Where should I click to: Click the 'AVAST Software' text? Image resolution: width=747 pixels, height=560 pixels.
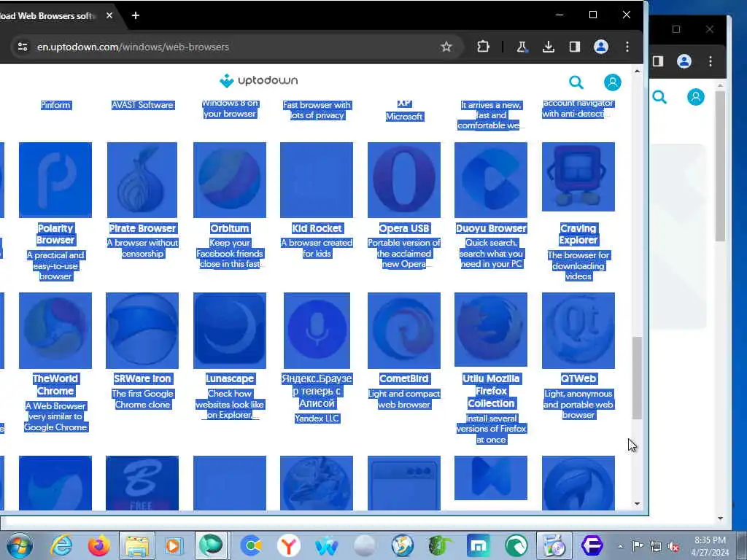(x=142, y=105)
